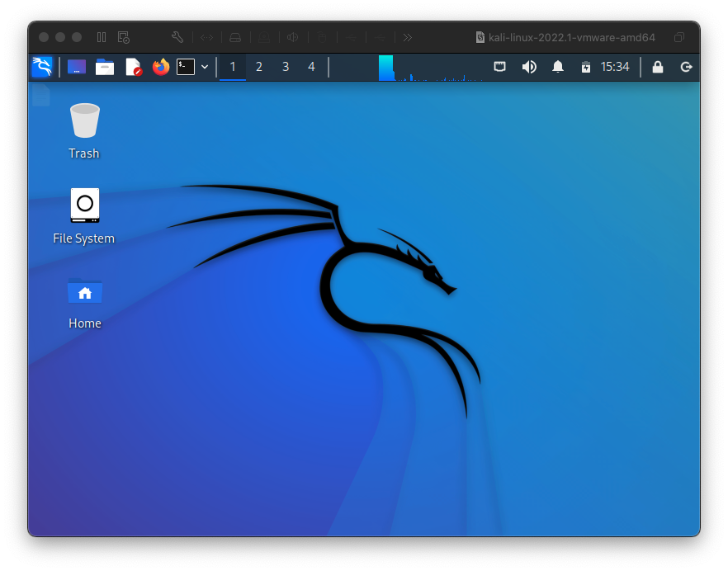Expand the VMware toolbar overflow chevrons
This screenshot has height=571, width=728.
(x=408, y=37)
